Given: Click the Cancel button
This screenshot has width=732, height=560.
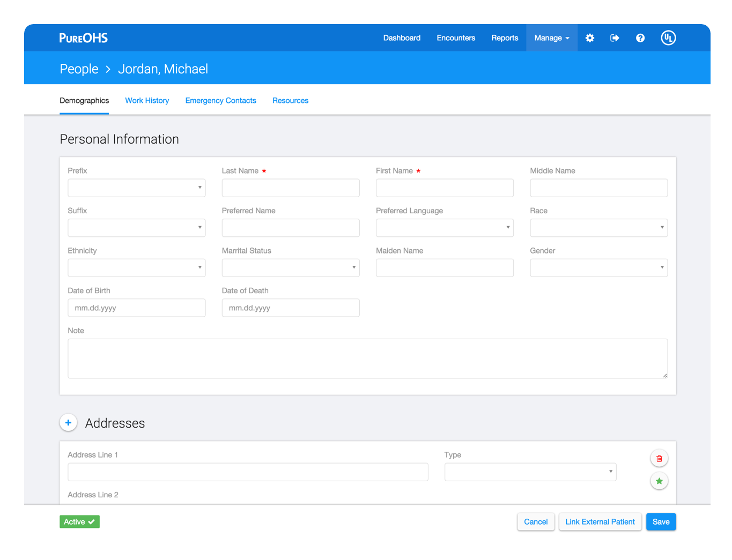Looking at the screenshot, I should [x=536, y=522].
